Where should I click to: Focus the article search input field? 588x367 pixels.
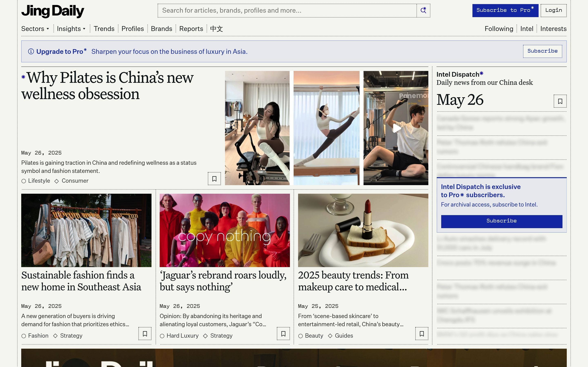(287, 10)
